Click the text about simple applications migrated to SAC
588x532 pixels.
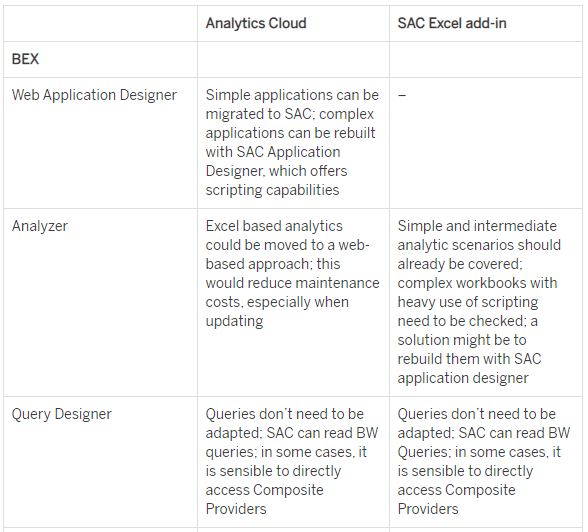[x=292, y=142]
